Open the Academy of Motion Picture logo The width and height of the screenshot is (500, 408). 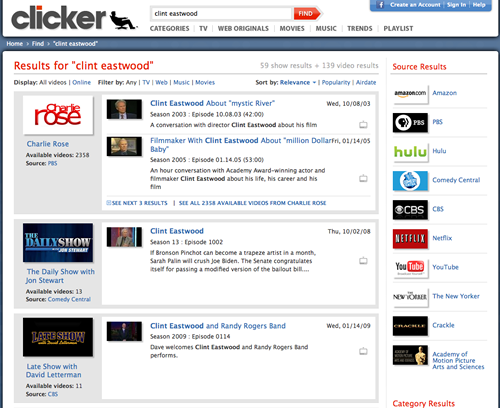click(x=410, y=355)
